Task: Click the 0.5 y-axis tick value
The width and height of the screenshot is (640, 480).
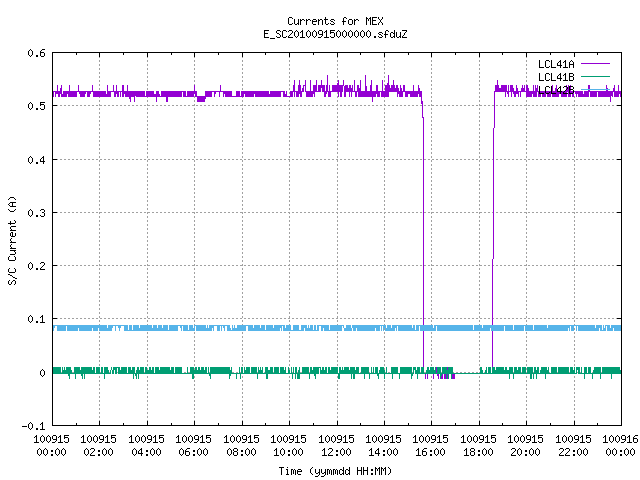Action: coord(36,106)
